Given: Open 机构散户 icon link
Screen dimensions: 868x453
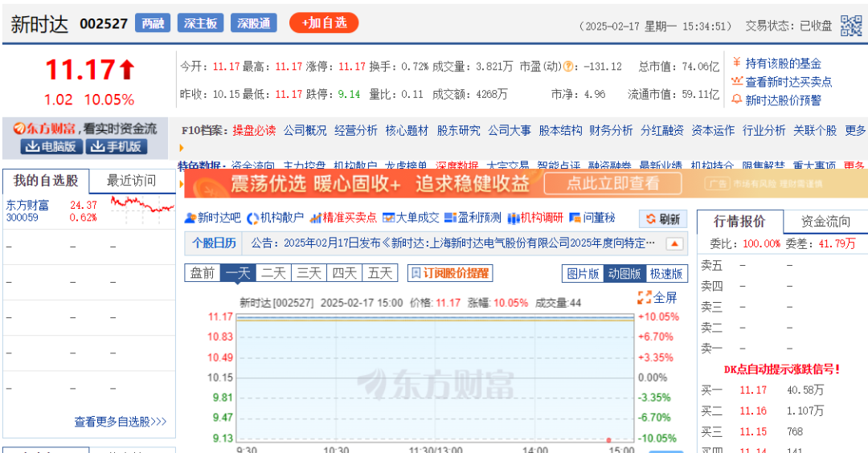Looking at the screenshot, I should click(x=276, y=218).
